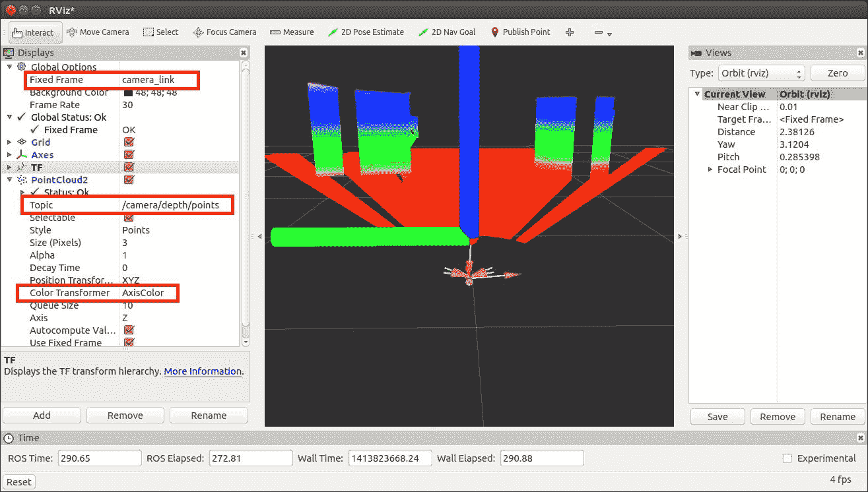Click the Focus Camera tool
The width and height of the screenshot is (868, 492).
click(x=224, y=32)
